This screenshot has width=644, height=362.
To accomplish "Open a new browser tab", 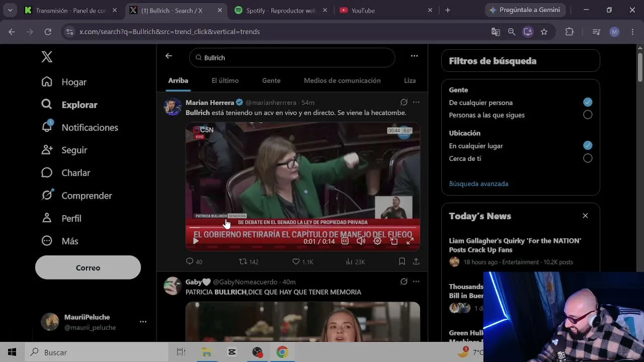I will point(448,10).
